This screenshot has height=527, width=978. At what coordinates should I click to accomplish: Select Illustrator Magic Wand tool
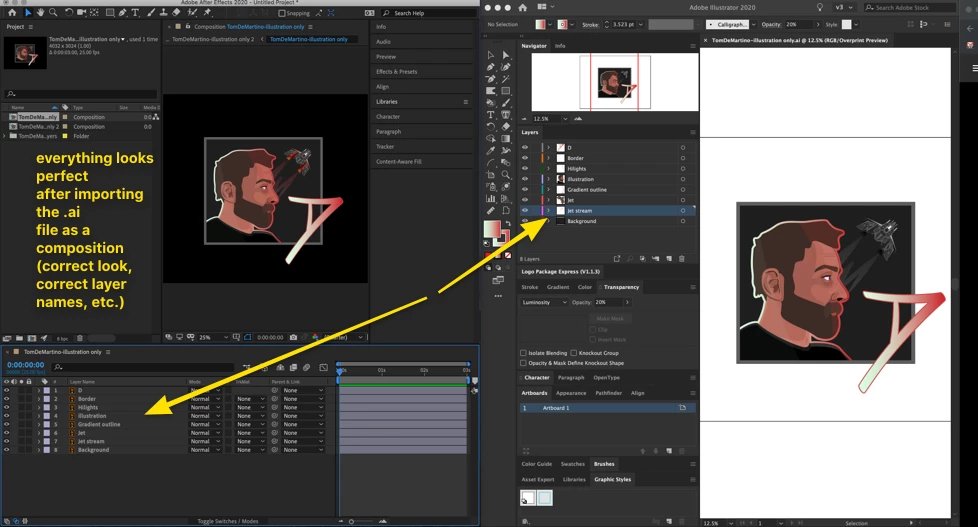(x=506, y=79)
